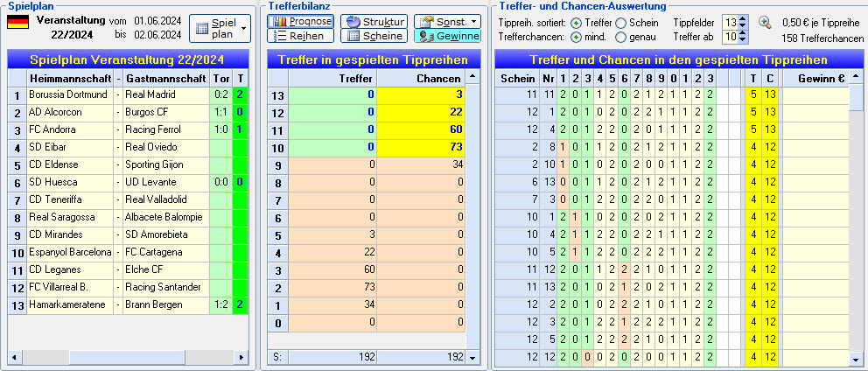The height and width of the screenshot is (371, 868).
Task: Click the blue Spielplan Veranstaltung 22/2024 title bar
Action: pos(128,59)
